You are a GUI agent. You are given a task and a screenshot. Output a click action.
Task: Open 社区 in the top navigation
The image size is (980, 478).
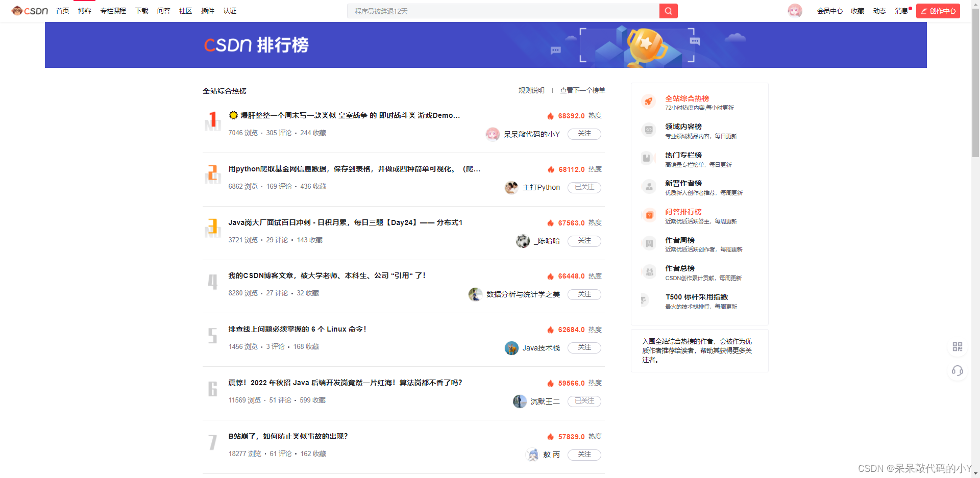point(185,11)
